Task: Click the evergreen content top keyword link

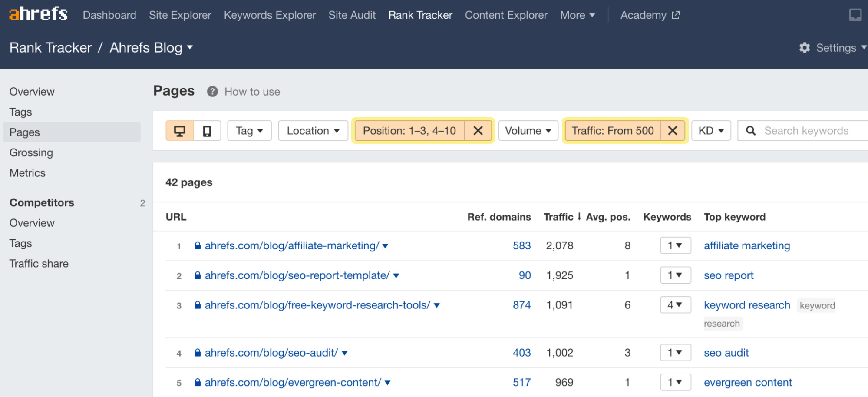Action: [748, 383]
